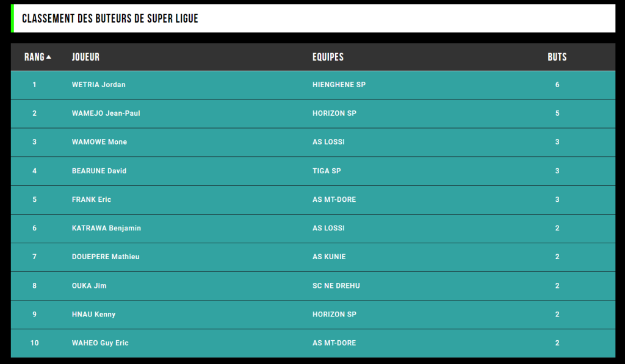Click WAHEO Guy Eric at rank 10

click(x=100, y=343)
